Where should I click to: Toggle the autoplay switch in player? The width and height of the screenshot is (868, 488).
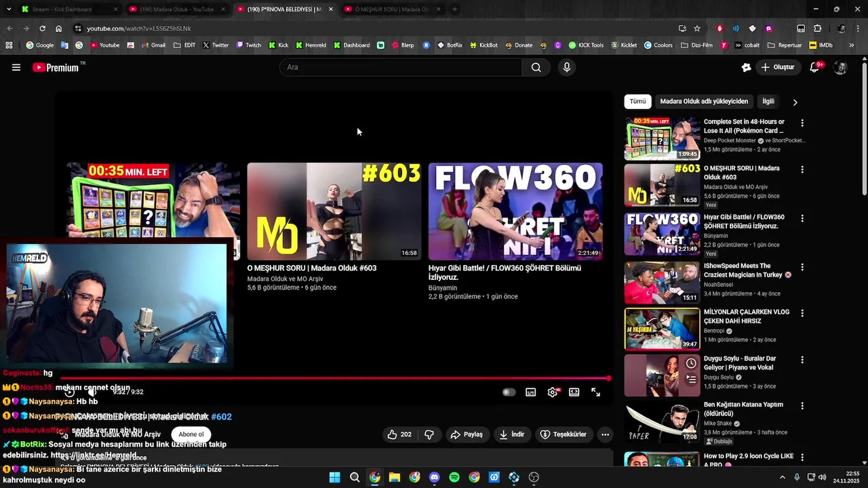click(x=509, y=392)
